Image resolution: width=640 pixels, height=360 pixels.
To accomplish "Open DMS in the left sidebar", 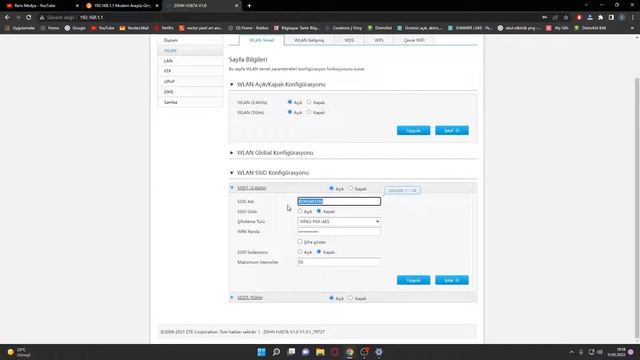I will point(190,92).
